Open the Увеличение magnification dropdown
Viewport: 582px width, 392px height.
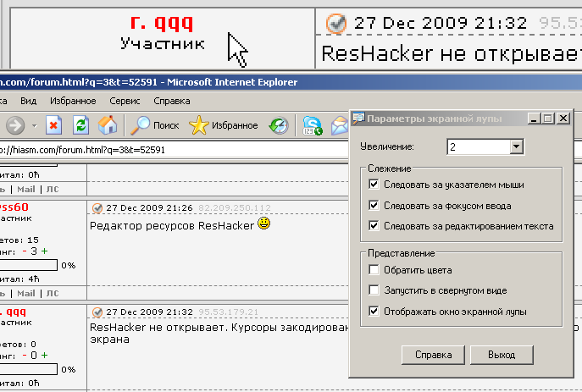pyautogui.click(x=515, y=147)
